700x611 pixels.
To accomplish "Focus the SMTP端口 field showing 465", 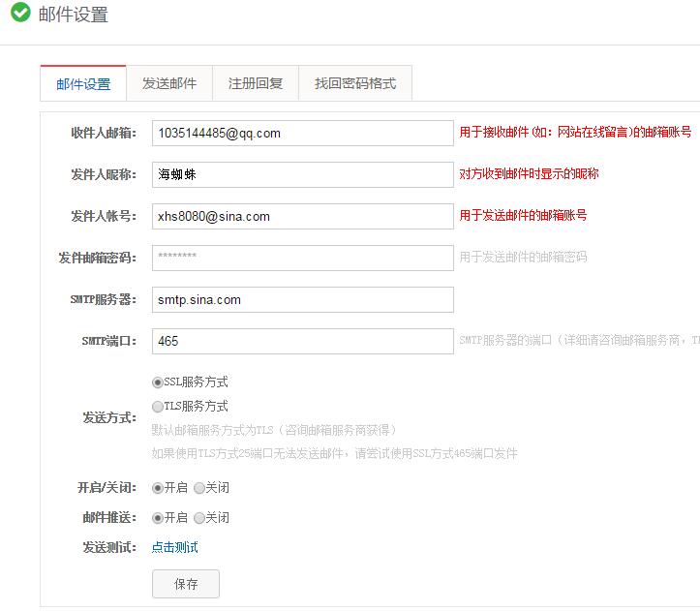I will coord(302,342).
